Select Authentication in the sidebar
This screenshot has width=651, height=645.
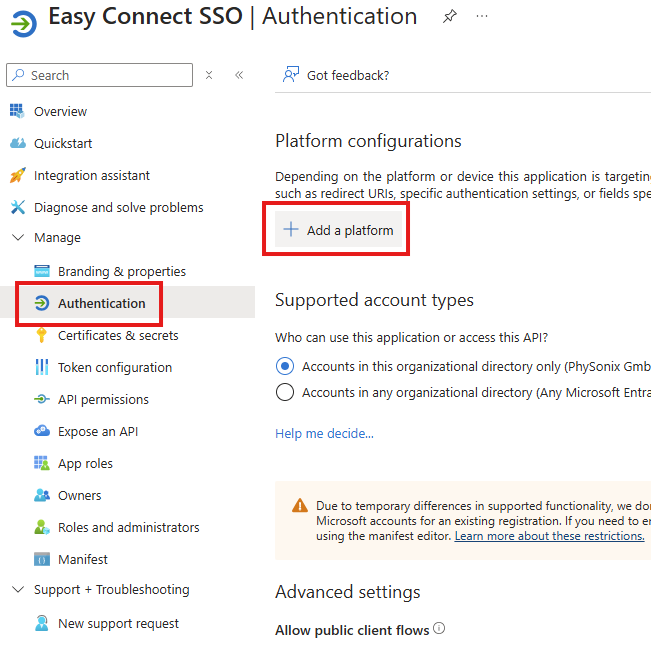[102, 303]
